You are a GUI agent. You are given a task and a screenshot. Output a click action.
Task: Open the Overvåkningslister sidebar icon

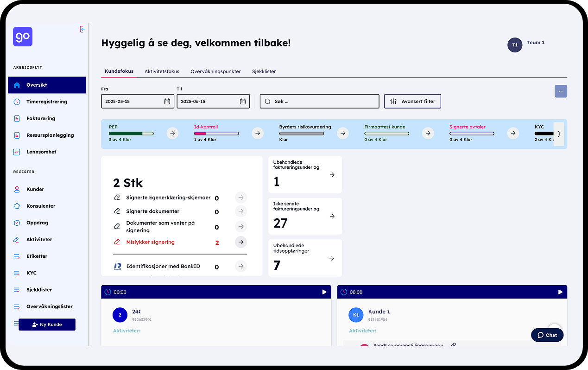16,306
